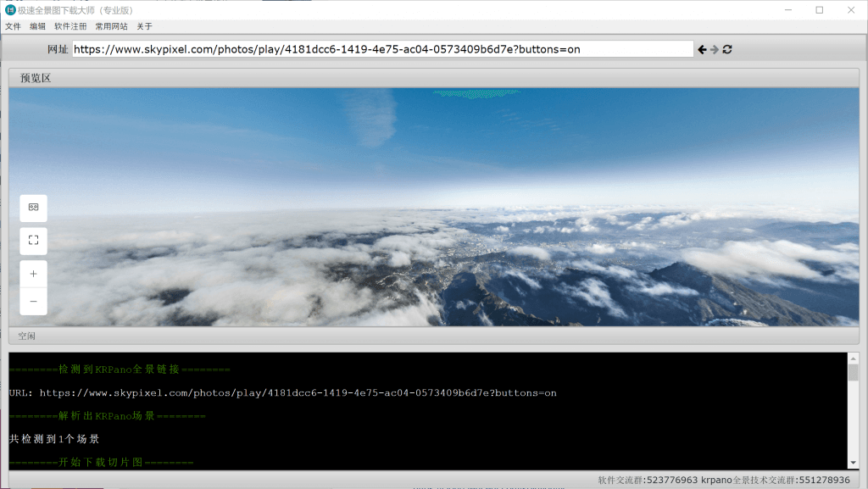
Task: Open the 关于 menu
Action: [x=144, y=26]
